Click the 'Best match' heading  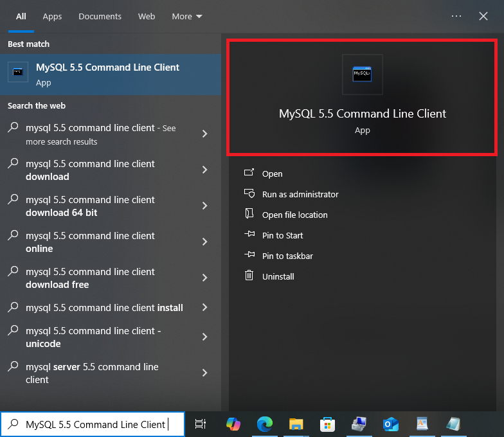[x=28, y=44]
